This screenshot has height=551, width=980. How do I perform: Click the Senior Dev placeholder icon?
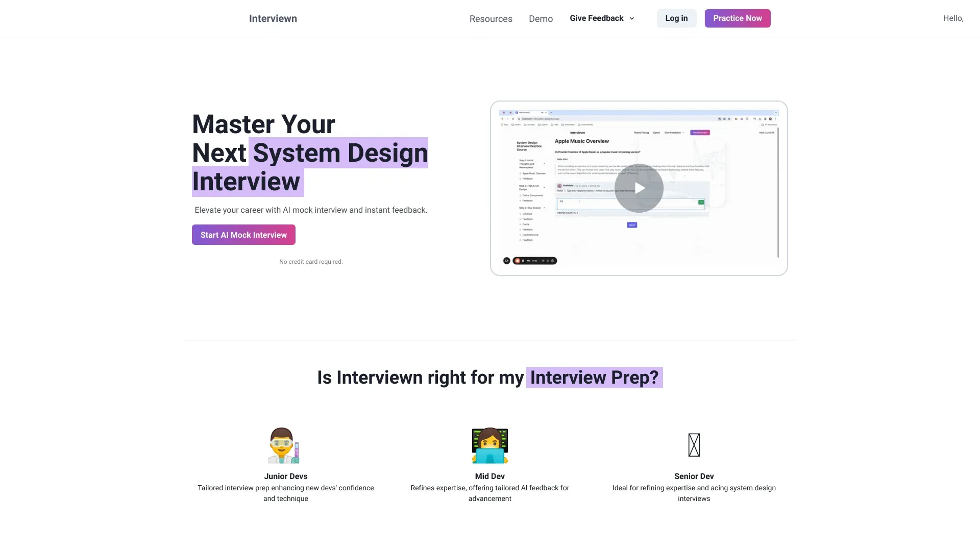[x=694, y=445]
